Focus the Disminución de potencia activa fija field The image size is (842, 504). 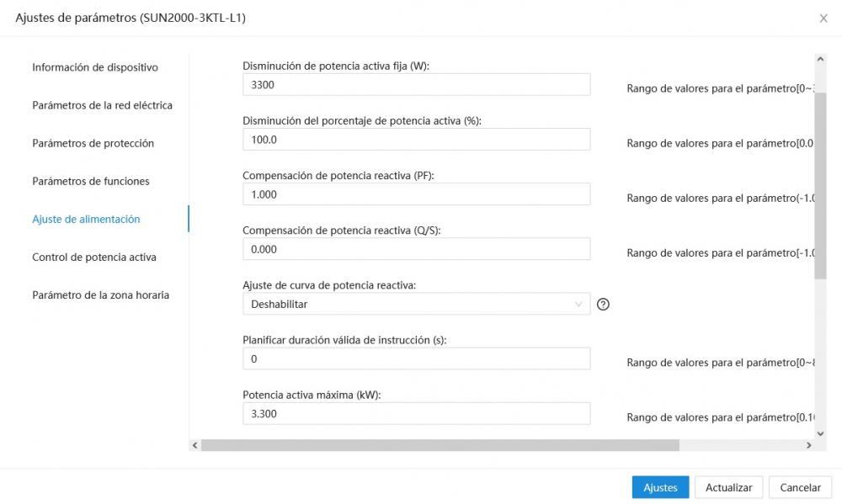(416, 85)
